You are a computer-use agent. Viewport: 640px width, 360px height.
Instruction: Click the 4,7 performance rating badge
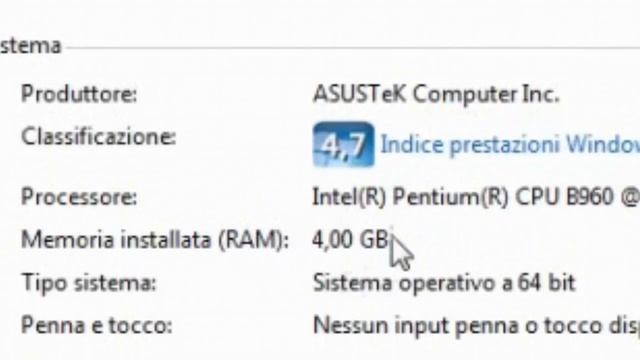(x=343, y=144)
